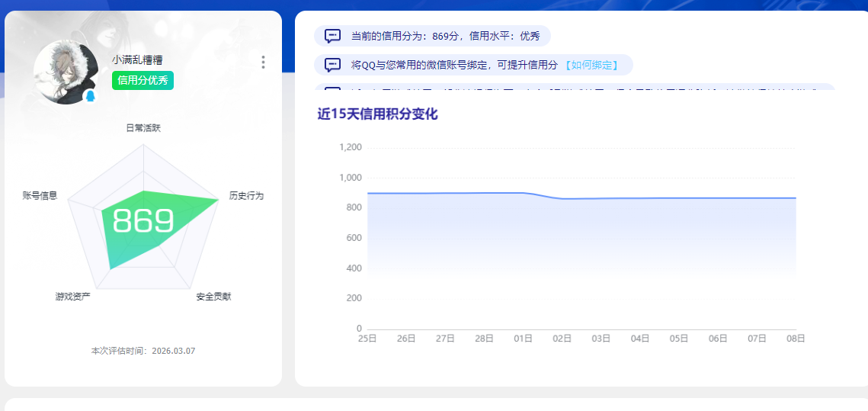The height and width of the screenshot is (411, 868).
Task: Open the three-dot more options menu
Action: click(263, 62)
